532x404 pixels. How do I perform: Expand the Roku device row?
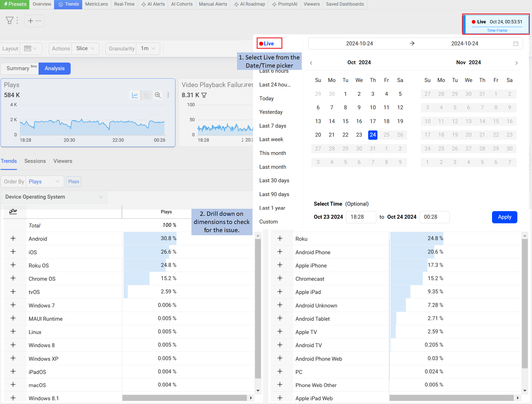(280, 238)
